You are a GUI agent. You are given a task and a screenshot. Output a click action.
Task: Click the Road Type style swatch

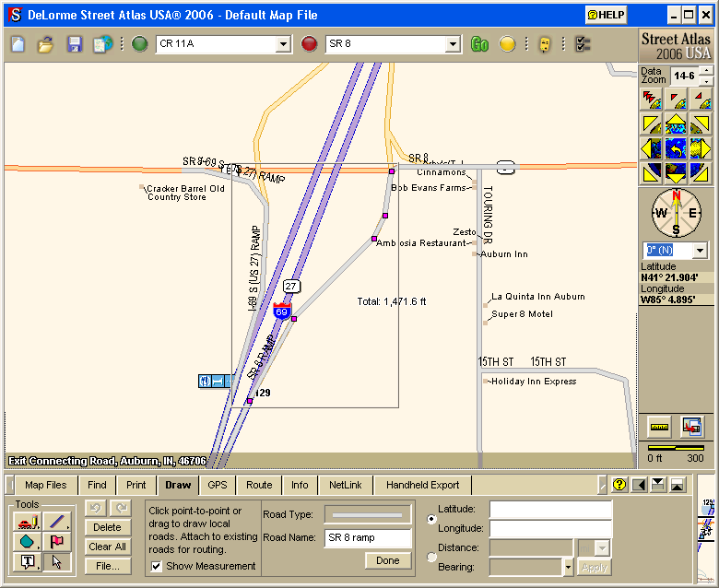pos(368,514)
